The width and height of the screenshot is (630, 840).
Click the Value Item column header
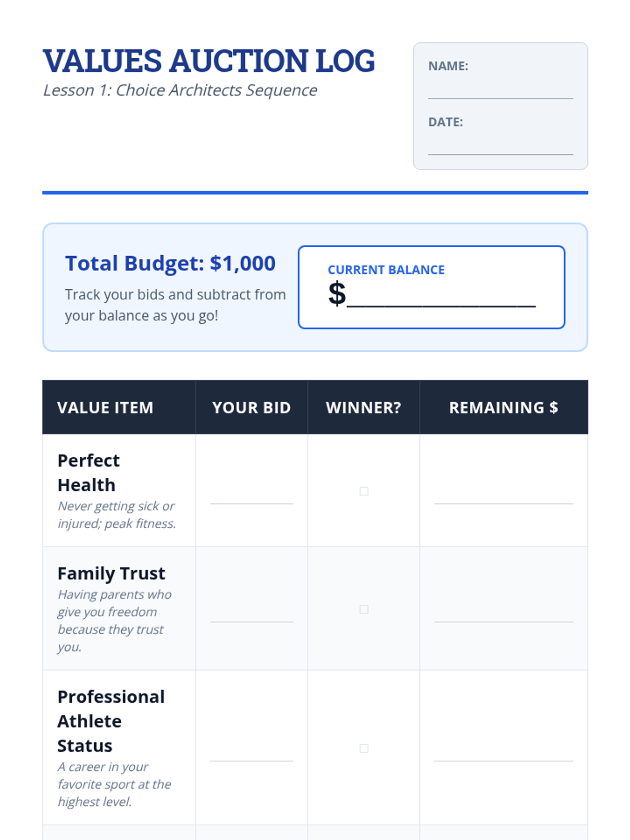click(x=105, y=407)
